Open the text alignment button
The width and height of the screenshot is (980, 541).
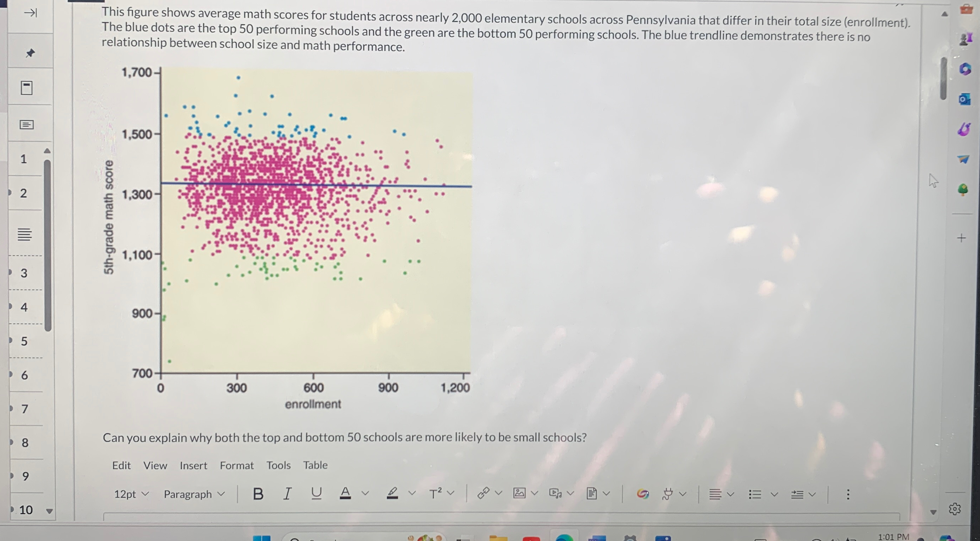click(x=715, y=495)
